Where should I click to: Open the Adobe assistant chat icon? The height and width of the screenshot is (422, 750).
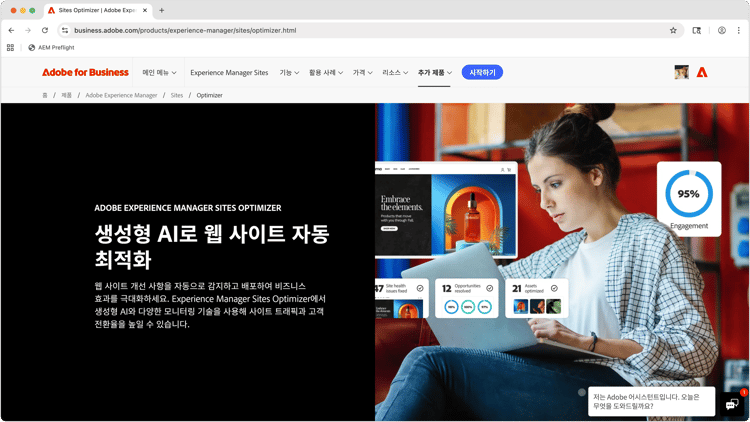click(732, 405)
